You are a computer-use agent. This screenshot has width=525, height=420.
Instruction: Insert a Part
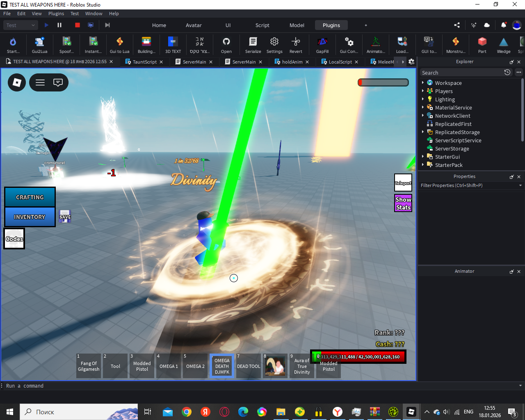coord(482,45)
